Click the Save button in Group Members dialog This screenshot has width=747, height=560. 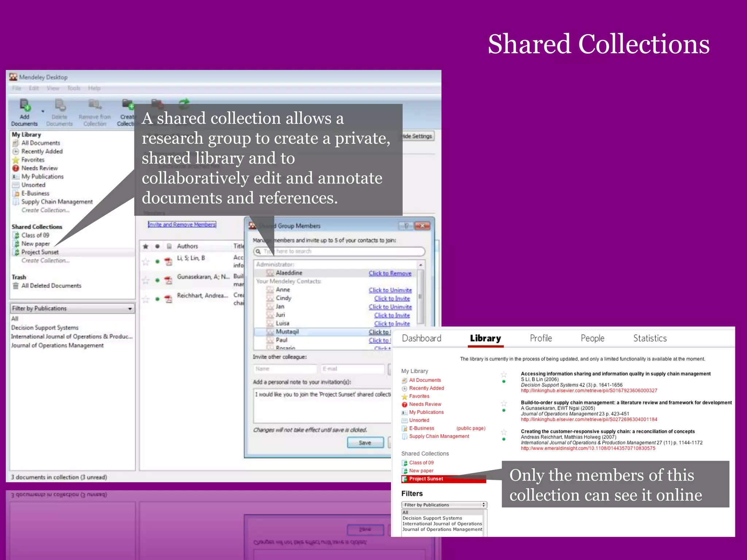[365, 443]
